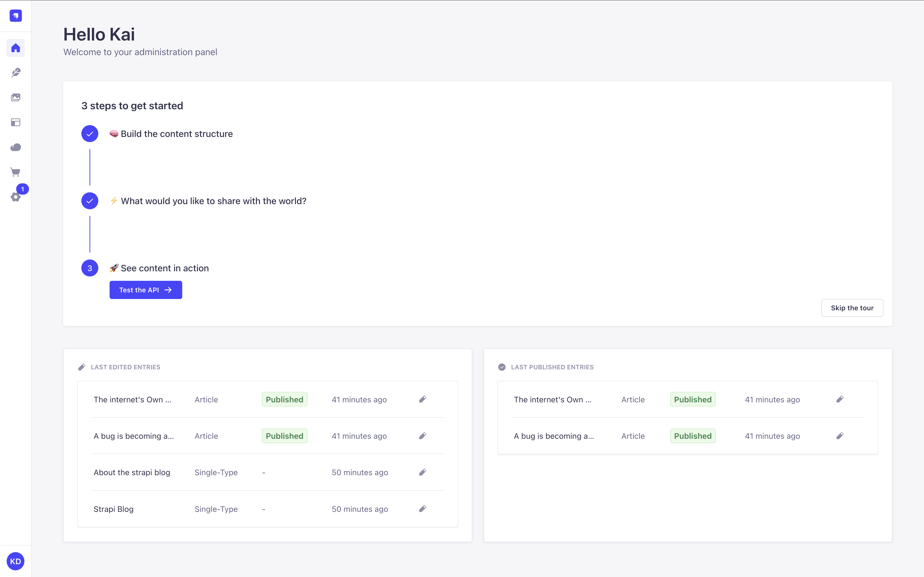Screen dimensions: 924x577
Task: Click Skip the tour
Action: (x=852, y=307)
